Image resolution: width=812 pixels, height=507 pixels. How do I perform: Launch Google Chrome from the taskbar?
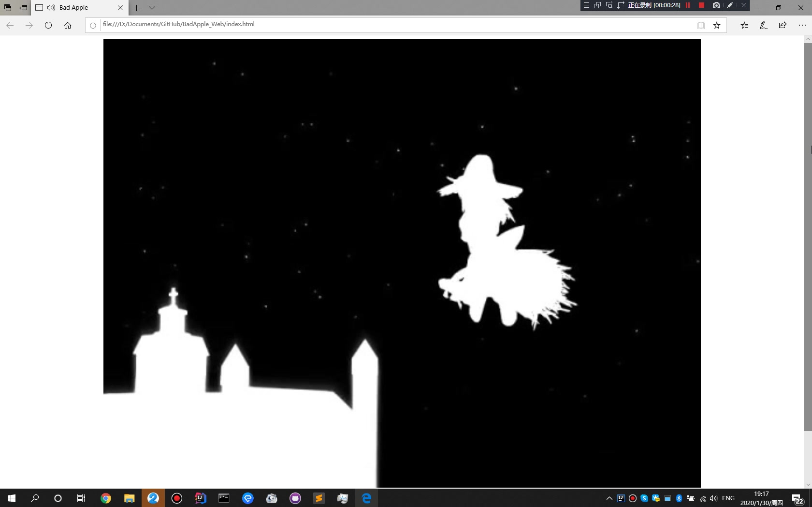pyautogui.click(x=106, y=498)
